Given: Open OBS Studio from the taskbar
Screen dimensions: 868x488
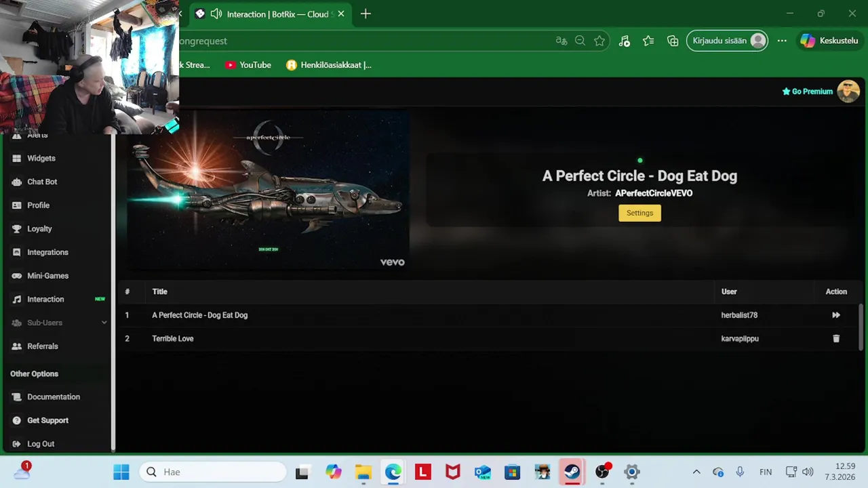Looking at the screenshot, I should tap(602, 472).
